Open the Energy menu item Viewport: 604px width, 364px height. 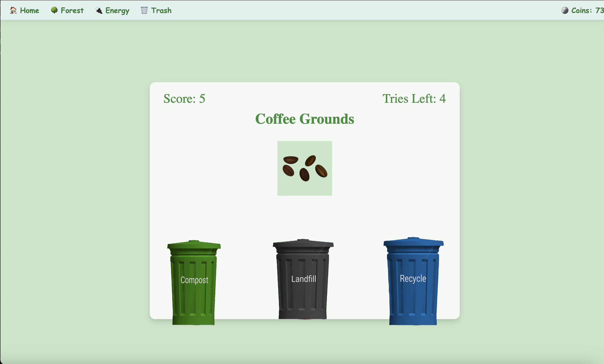[x=117, y=10]
